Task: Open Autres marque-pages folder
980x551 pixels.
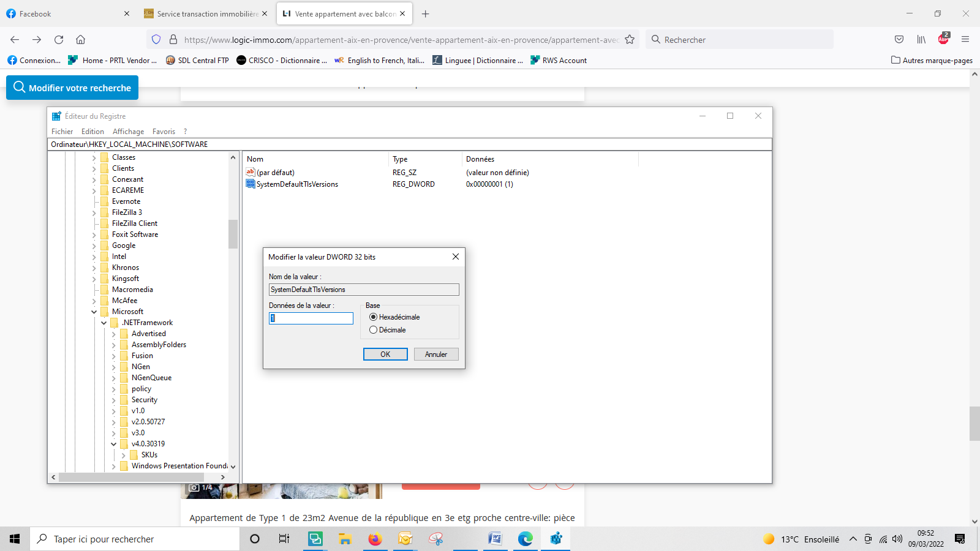Action: click(x=932, y=61)
